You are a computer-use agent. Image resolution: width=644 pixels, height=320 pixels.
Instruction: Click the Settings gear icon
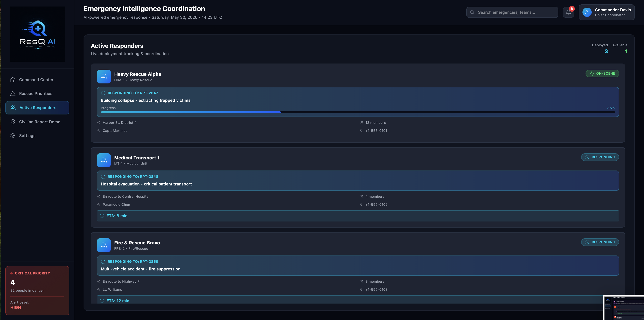[13, 136]
